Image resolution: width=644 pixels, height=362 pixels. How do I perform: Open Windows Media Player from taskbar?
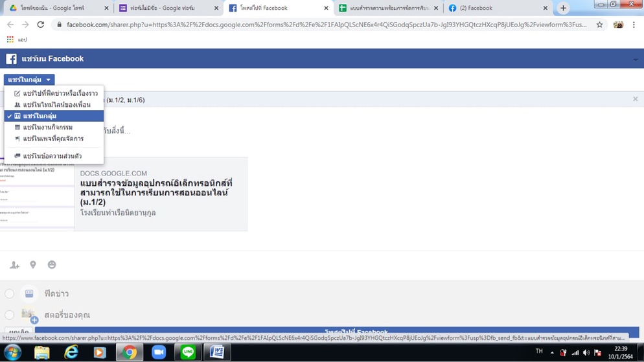[x=100, y=352]
